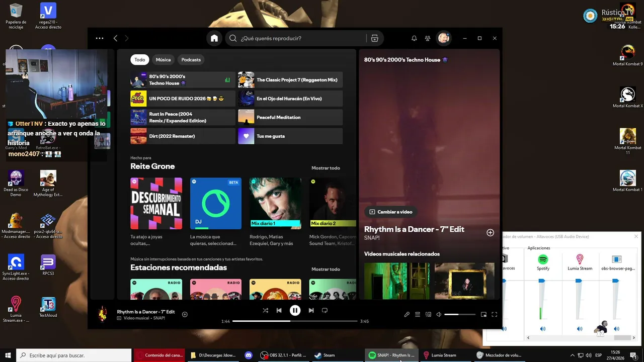644x362 pixels.
Task: Mute obs-browser-page in the Volume Mixer
Action: (616, 328)
